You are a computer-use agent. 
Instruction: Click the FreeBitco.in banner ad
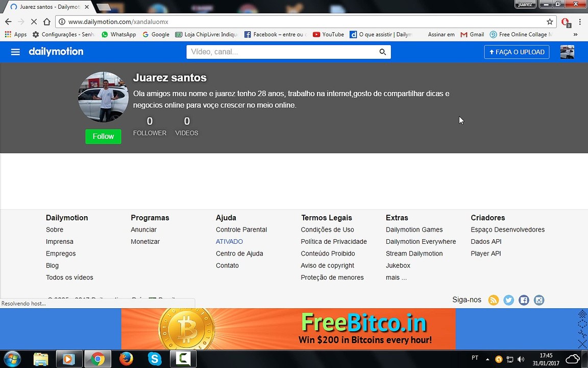pos(288,329)
